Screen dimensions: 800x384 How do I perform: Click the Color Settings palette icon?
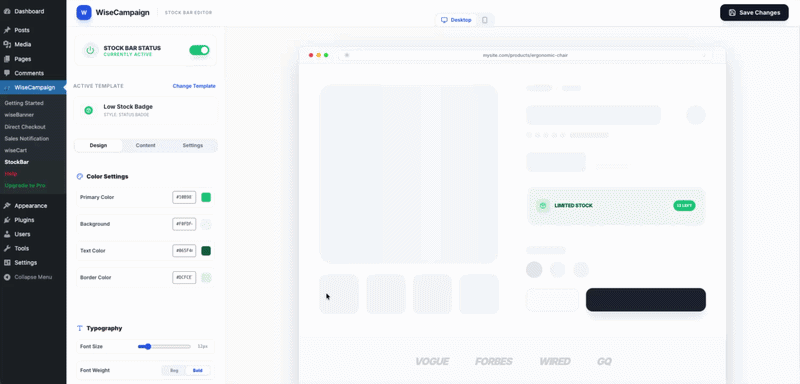pos(80,176)
